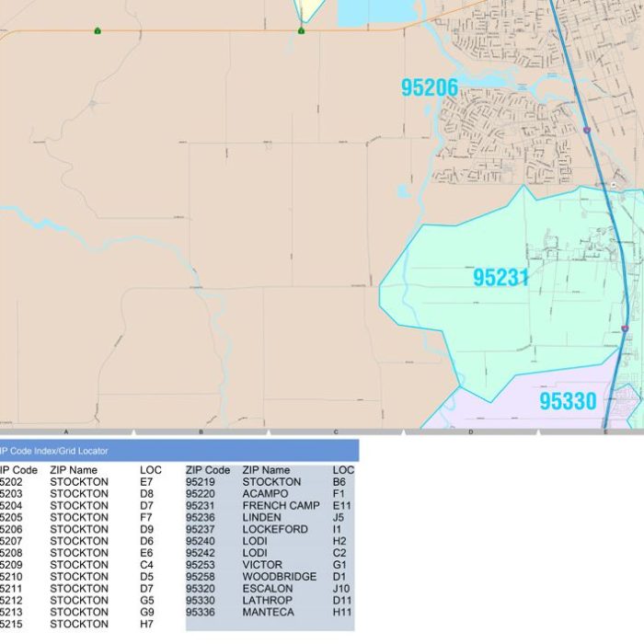
Task: Click the ZIP Code column header in shaded table
Action: [x=208, y=470]
